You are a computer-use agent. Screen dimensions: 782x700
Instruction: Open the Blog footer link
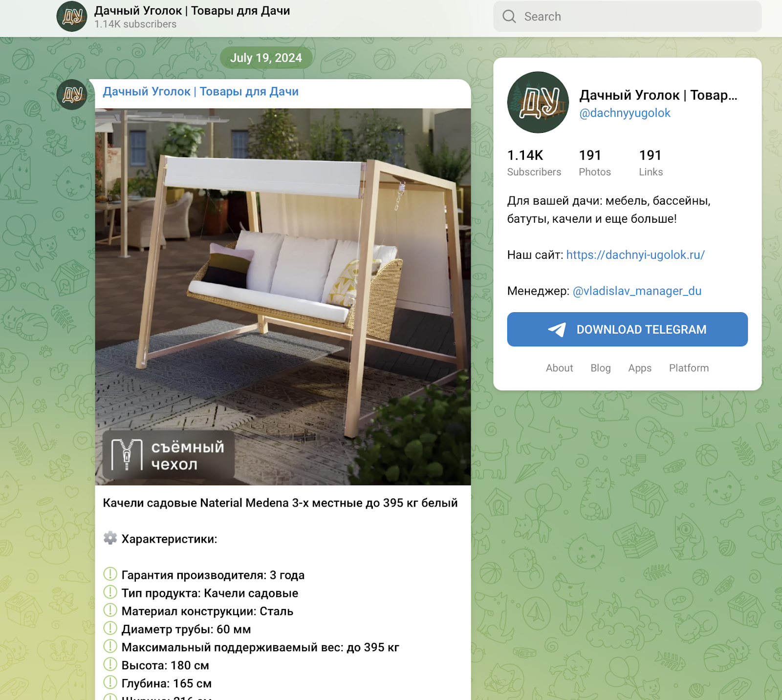pyautogui.click(x=601, y=368)
